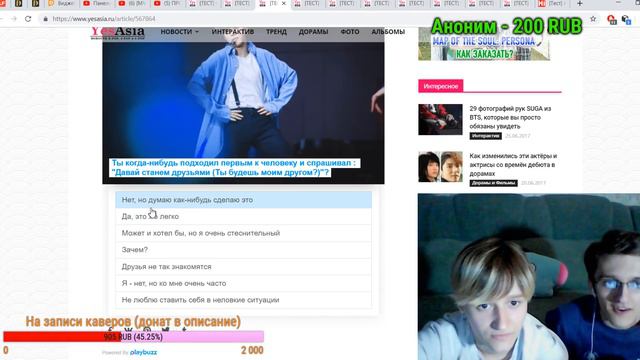
Task: Click the browser forward arrow
Action: tap(14, 19)
